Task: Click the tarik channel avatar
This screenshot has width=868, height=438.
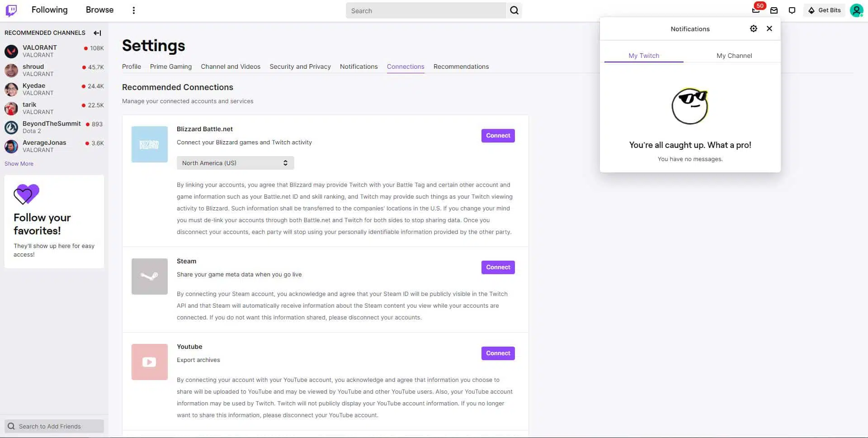Action: point(11,108)
